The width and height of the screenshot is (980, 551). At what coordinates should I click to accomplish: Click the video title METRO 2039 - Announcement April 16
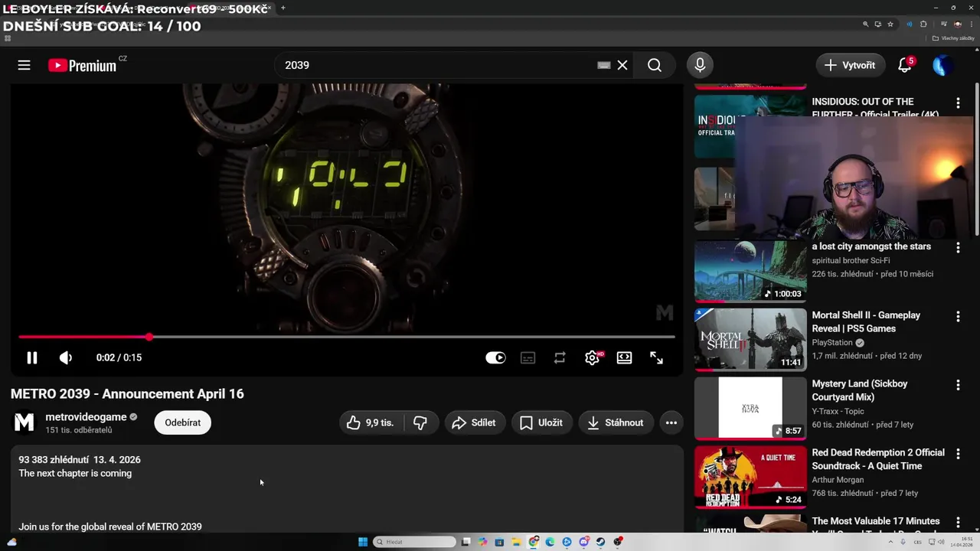point(127,393)
